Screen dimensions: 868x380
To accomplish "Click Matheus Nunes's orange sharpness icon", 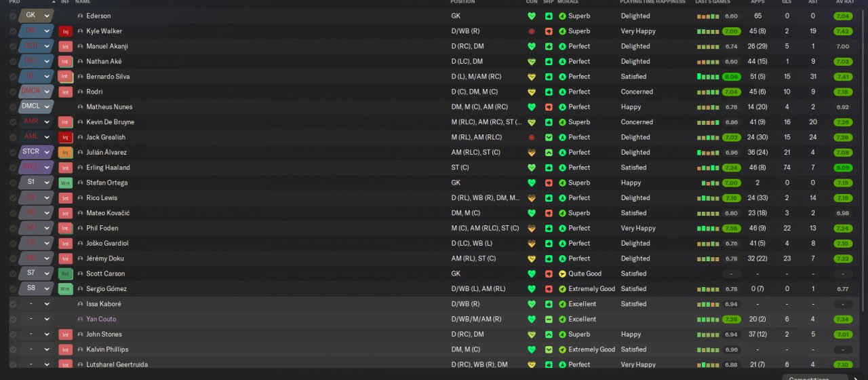I will (549, 107).
